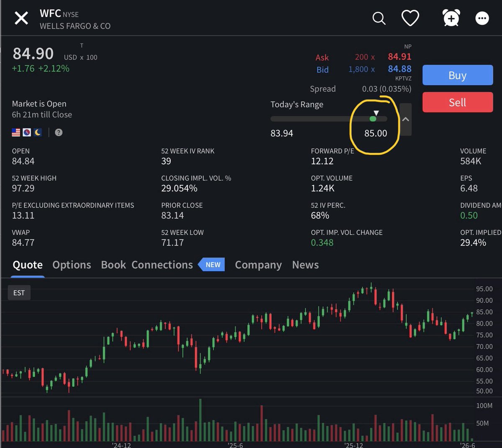Switch to the Options tab
The image size is (502, 448).
[72, 265]
